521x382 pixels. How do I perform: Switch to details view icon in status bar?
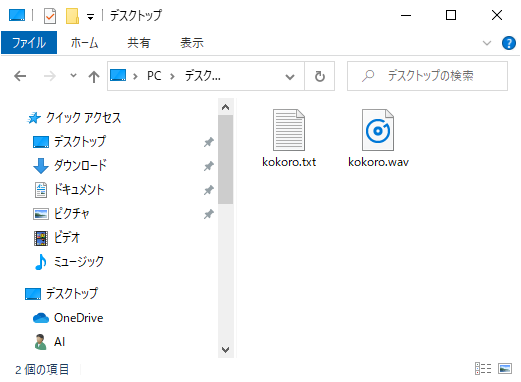(x=483, y=369)
